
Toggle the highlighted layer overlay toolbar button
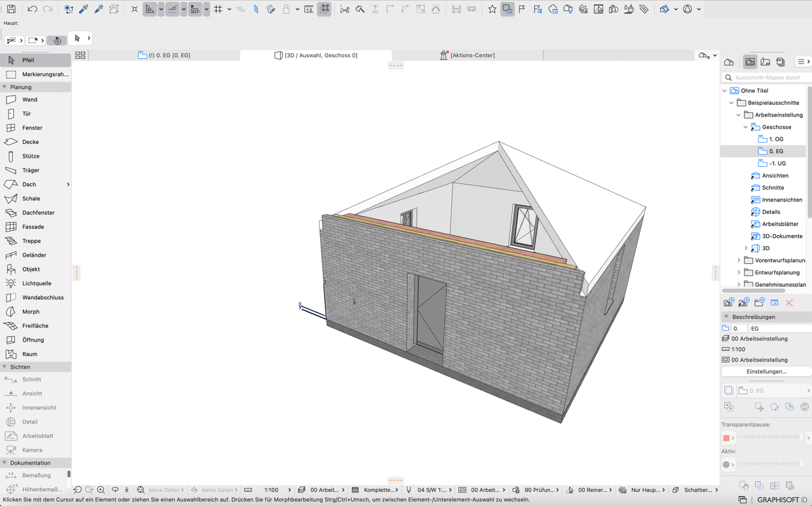[507, 9]
